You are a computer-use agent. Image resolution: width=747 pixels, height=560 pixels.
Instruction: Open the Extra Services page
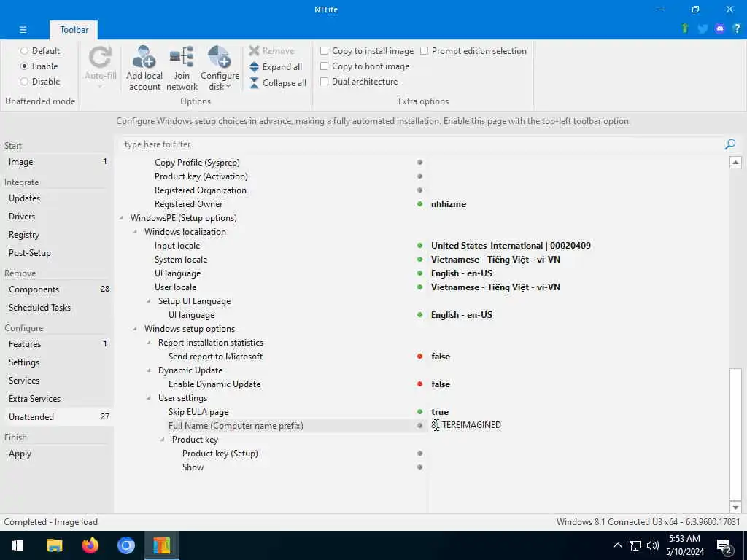click(57, 399)
